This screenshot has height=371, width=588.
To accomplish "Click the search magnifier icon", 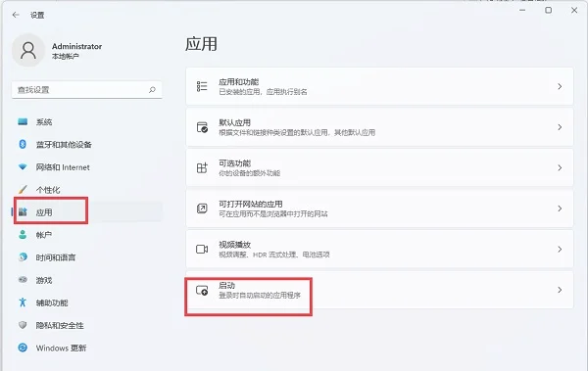I will coord(152,89).
